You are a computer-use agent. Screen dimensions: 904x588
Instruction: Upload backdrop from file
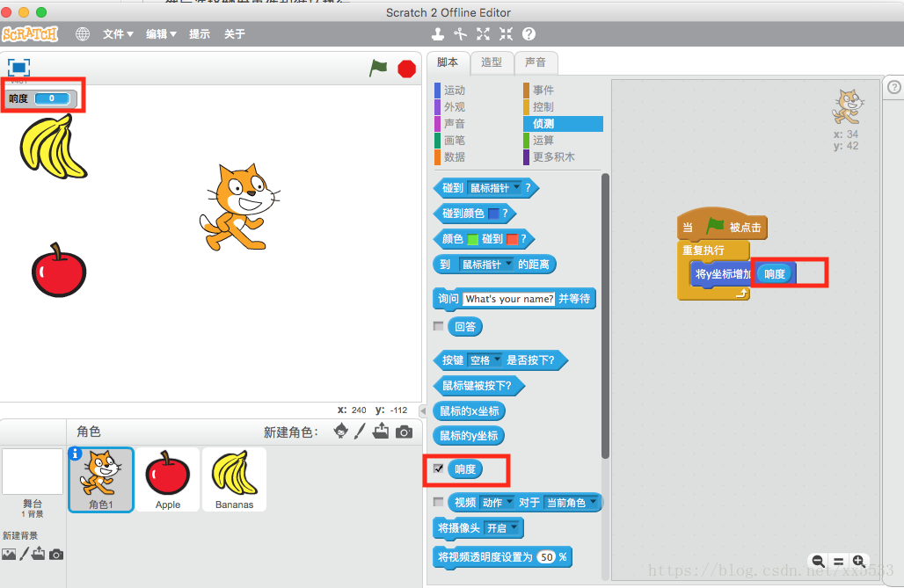[x=38, y=554]
